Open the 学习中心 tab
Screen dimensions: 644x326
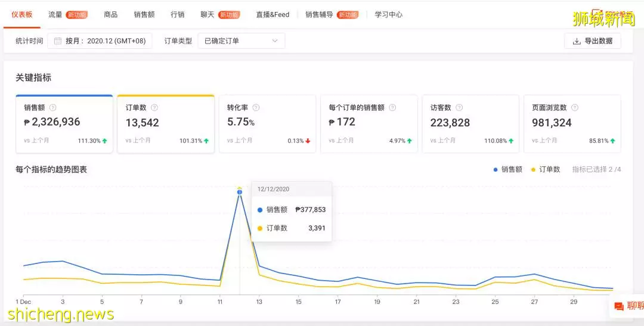click(x=389, y=15)
